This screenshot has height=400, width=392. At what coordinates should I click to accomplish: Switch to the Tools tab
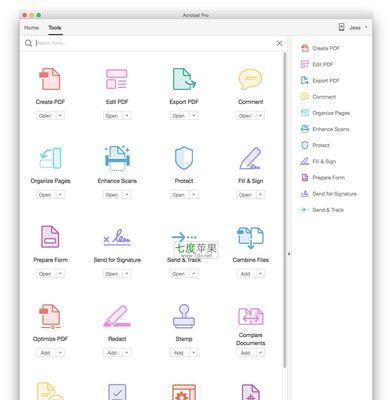[55, 28]
